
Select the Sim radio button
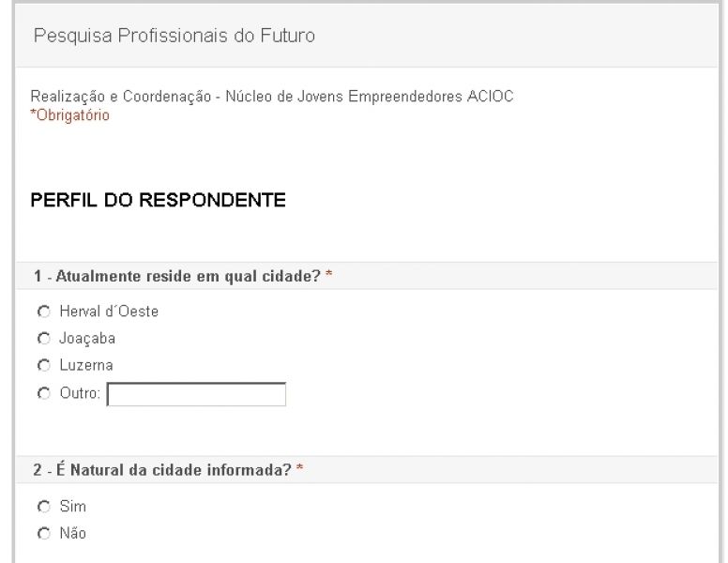pyautogui.click(x=42, y=507)
